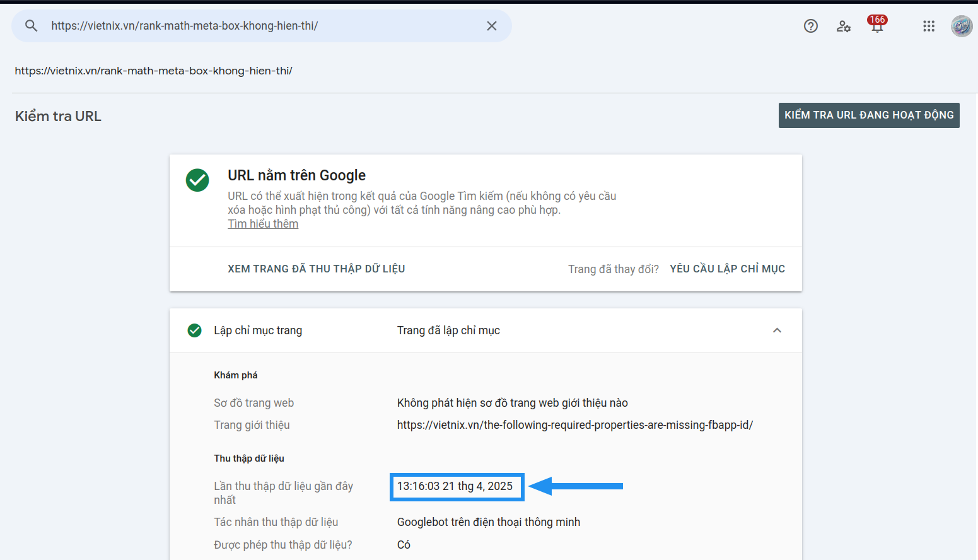Open Tìm hiểu thêm link
The image size is (978, 560).
coord(263,223)
